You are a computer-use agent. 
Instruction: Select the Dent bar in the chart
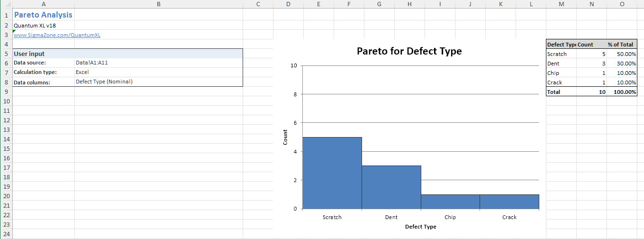(391, 187)
